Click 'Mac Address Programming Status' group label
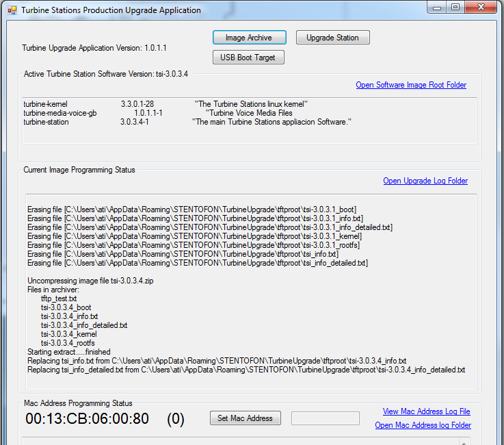 (78, 403)
